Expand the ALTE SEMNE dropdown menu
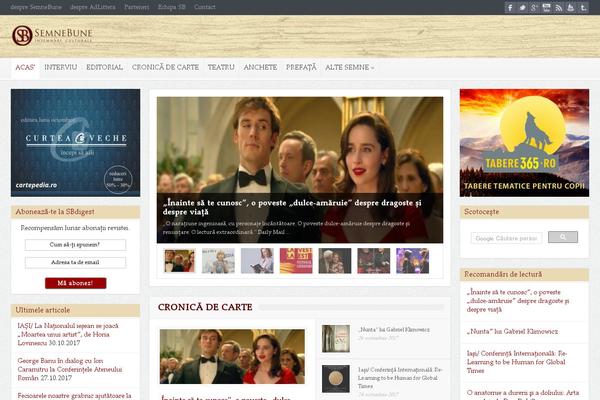This screenshot has width=600, height=400. click(349, 67)
